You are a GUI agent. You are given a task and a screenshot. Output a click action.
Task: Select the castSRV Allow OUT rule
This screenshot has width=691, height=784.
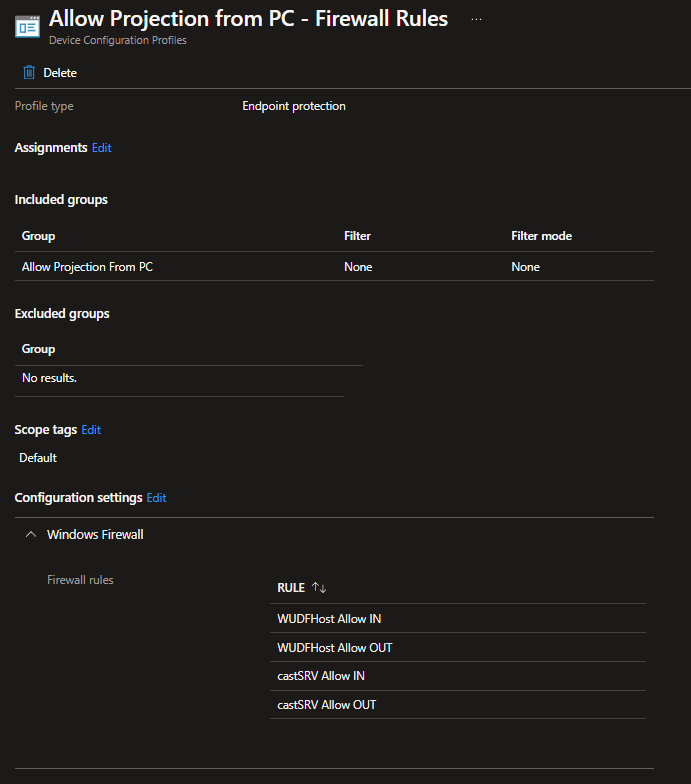coord(458,705)
